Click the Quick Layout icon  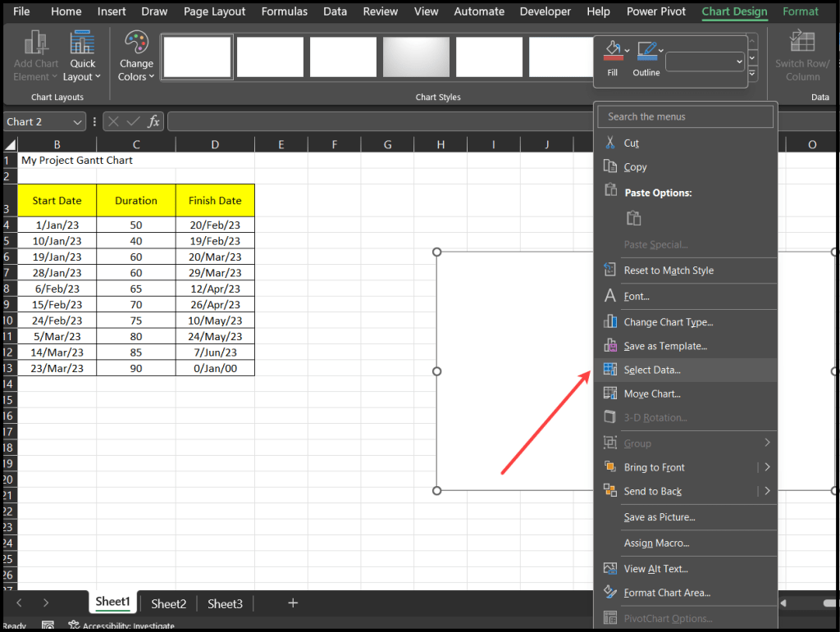(82, 43)
